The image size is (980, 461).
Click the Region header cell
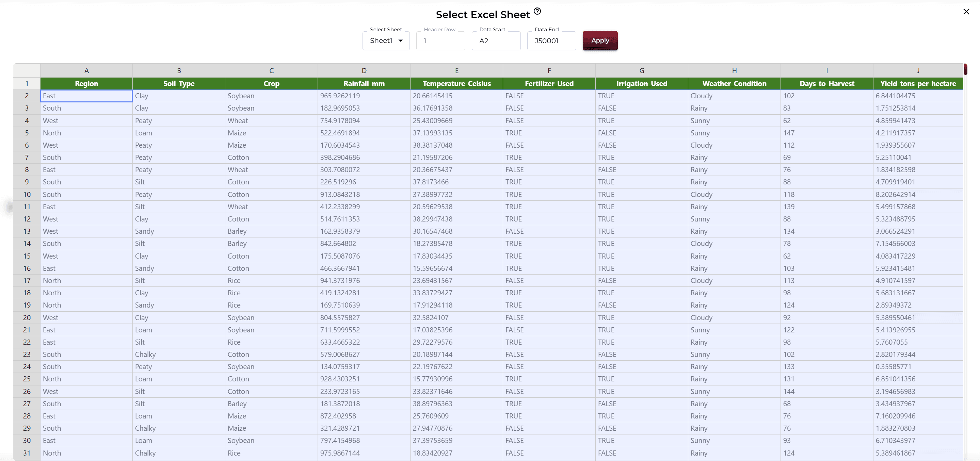(86, 84)
